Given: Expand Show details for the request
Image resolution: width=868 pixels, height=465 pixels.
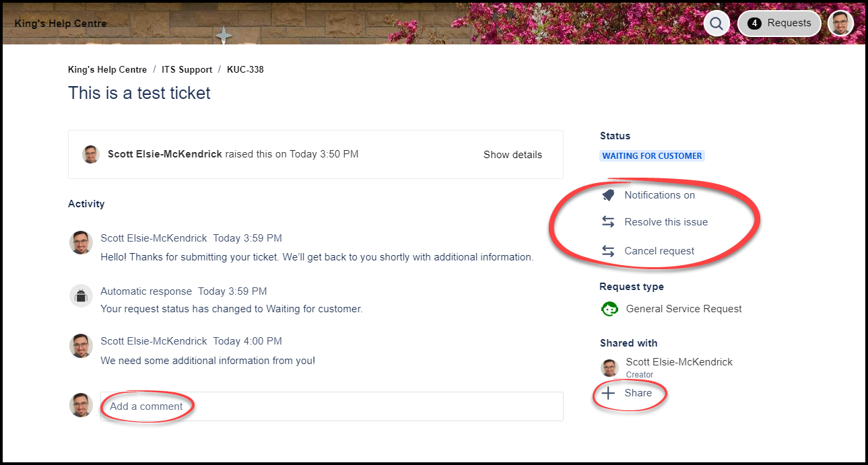Looking at the screenshot, I should click(512, 154).
